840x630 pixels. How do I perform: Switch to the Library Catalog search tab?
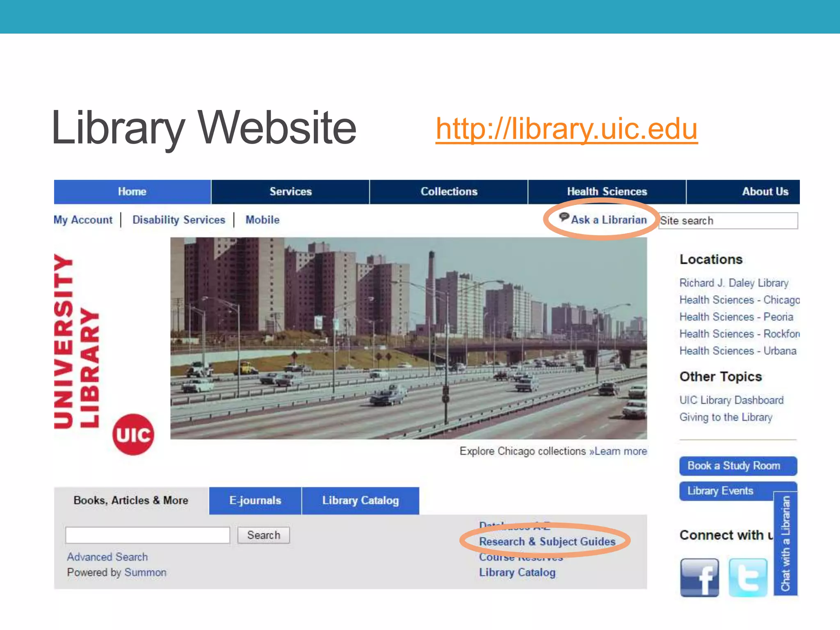point(361,500)
